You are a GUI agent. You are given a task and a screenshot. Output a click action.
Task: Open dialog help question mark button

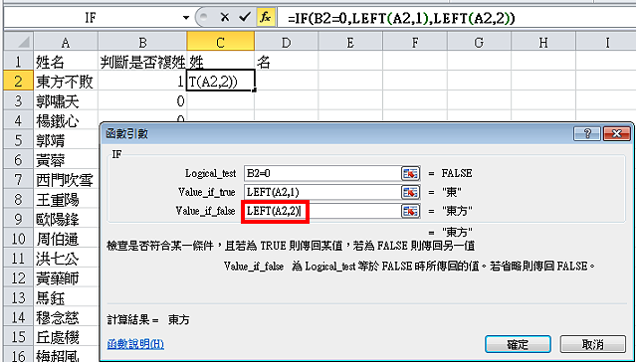587,133
